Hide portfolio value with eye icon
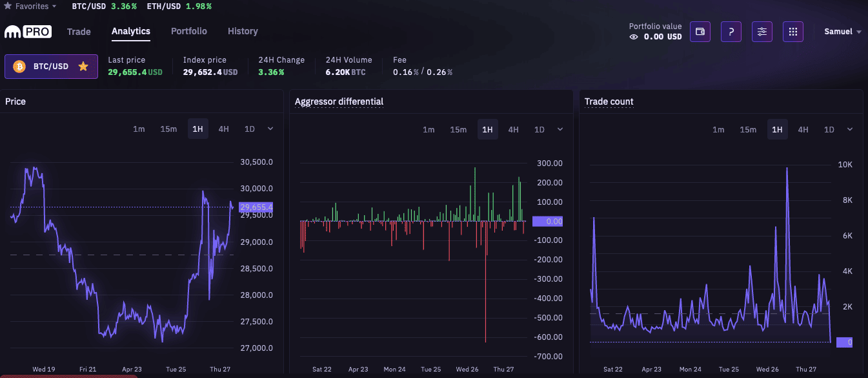This screenshot has width=868, height=378. point(634,37)
